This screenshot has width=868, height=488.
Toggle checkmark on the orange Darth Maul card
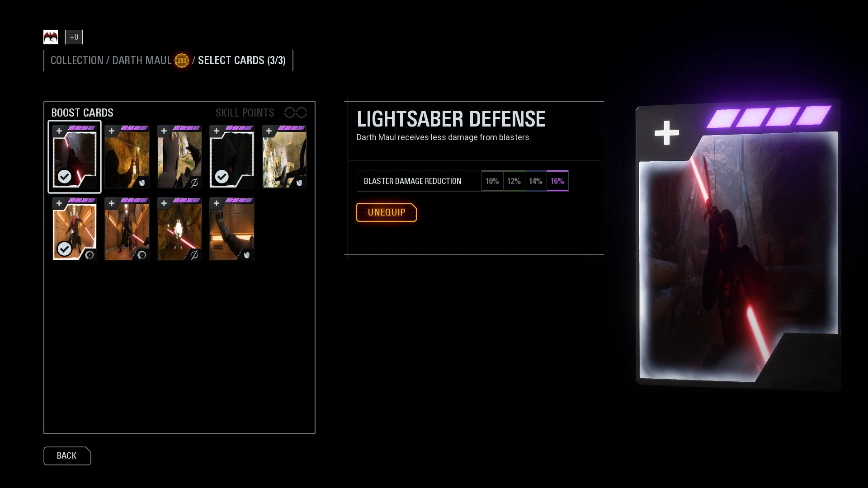tap(65, 249)
